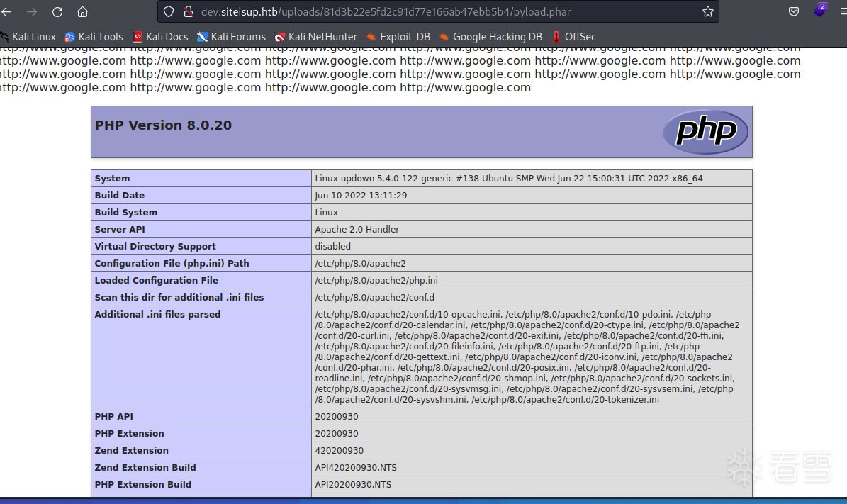
Task: Open the browser home page
Action: click(x=82, y=11)
